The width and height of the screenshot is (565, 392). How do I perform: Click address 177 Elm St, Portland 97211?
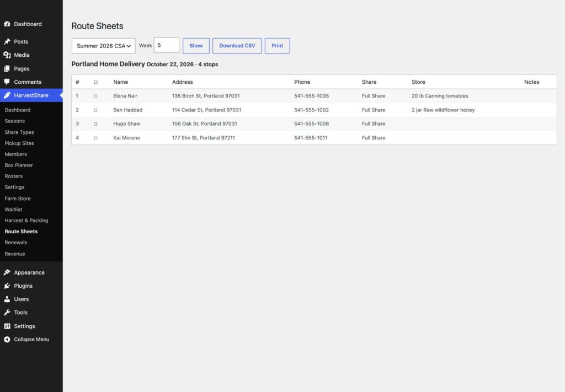click(x=203, y=137)
